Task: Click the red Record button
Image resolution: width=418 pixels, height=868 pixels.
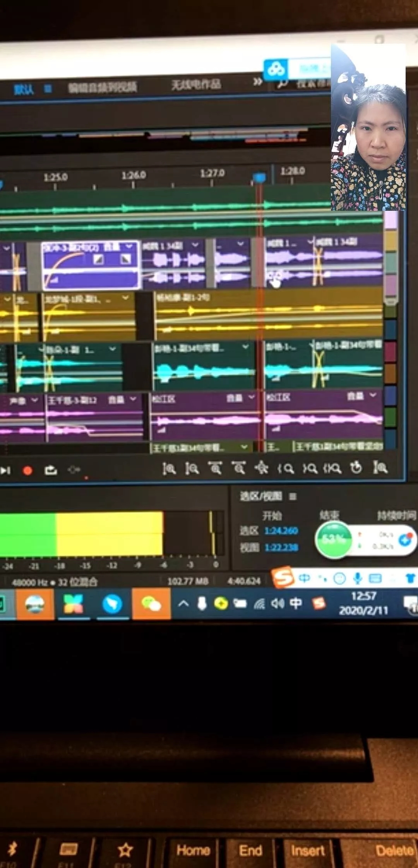Action: tap(27, 470)
